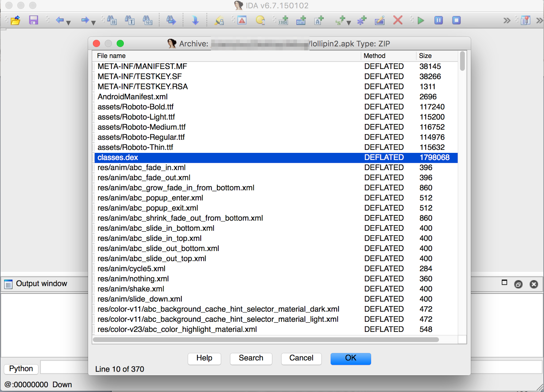Select assets/Roboto-Thin.ttf entry
544x392 pixels.
(276, 147)
